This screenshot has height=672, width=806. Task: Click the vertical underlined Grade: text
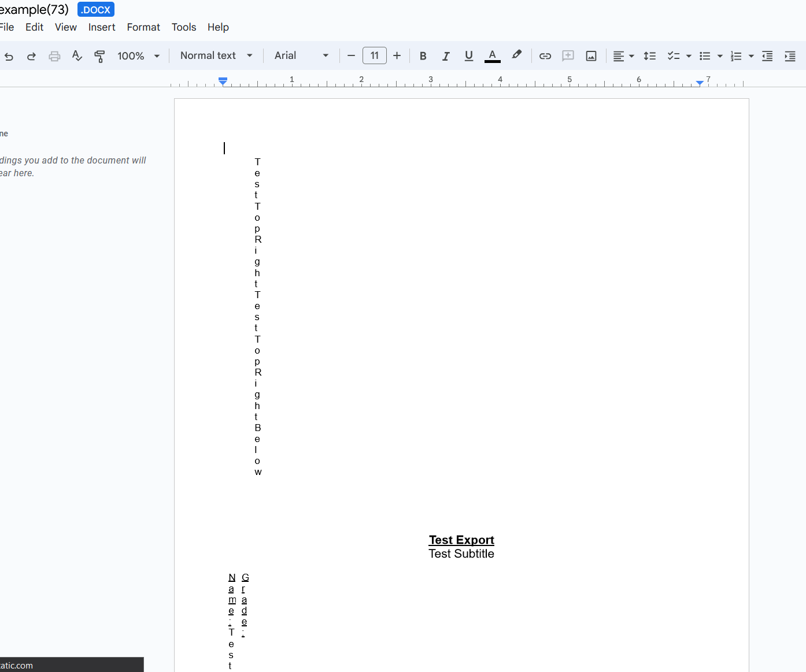tap(245, 605)
